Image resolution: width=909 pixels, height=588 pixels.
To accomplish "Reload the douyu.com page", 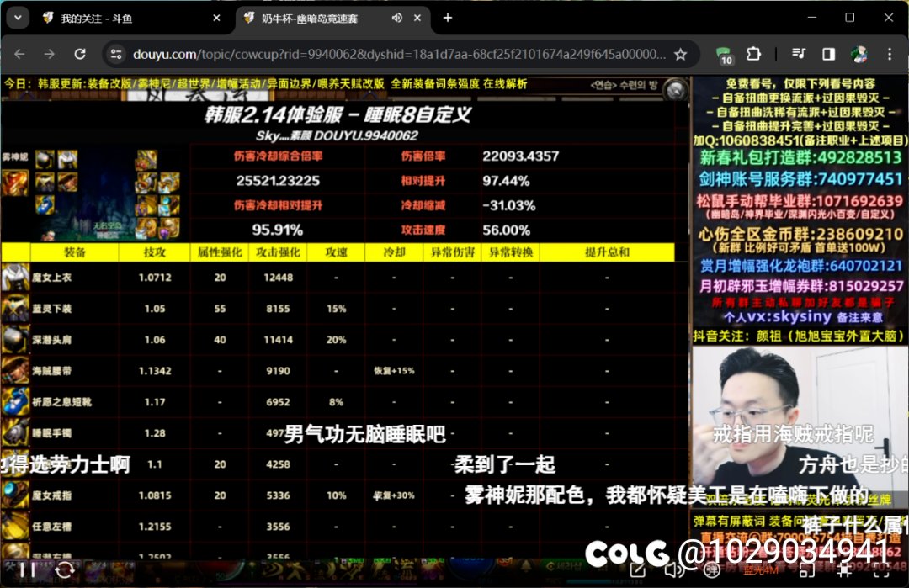I will 80,54.
